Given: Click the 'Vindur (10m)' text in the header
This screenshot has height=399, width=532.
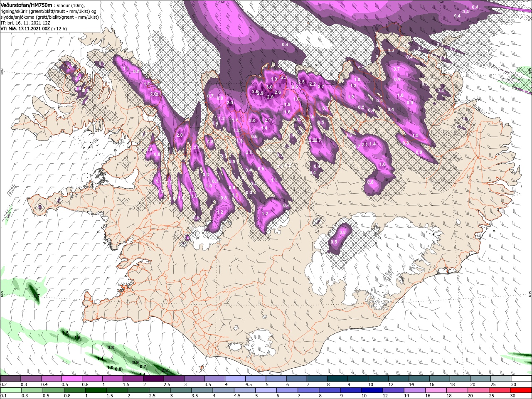Looking at the screenshot, I should coord(70,5).
